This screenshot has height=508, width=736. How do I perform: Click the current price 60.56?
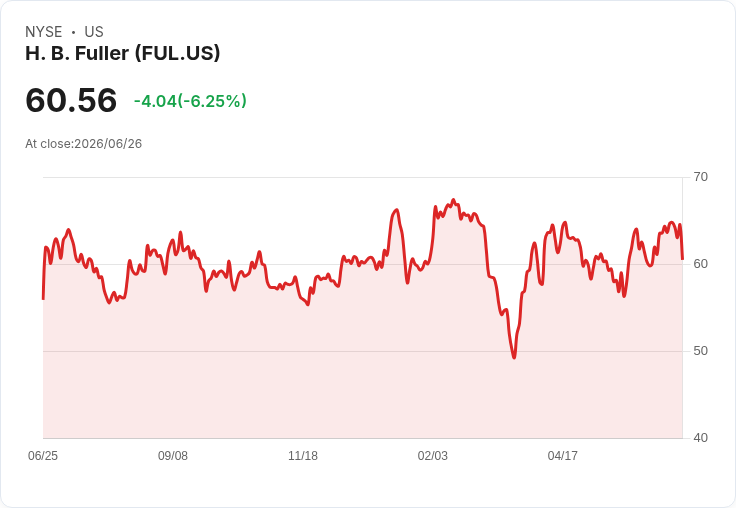pyautogui.click(x=71, y=100)
